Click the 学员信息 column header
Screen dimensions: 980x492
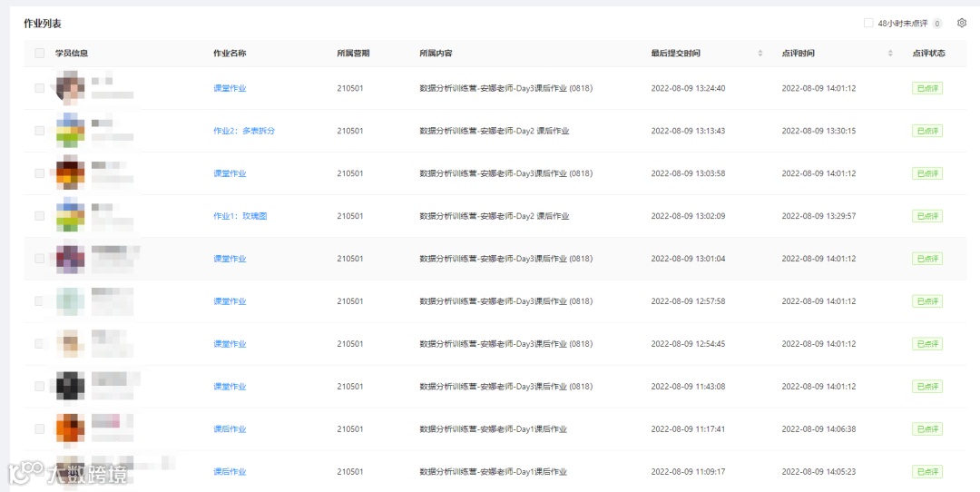72,54
